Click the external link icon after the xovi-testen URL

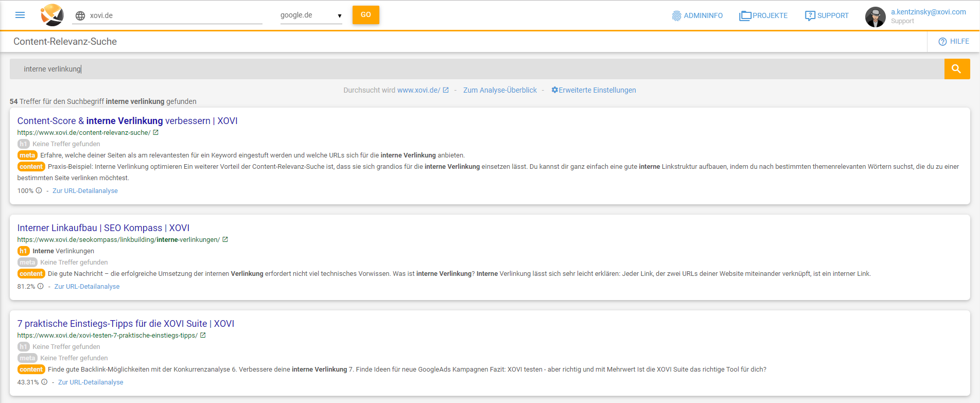pos(203,335)
